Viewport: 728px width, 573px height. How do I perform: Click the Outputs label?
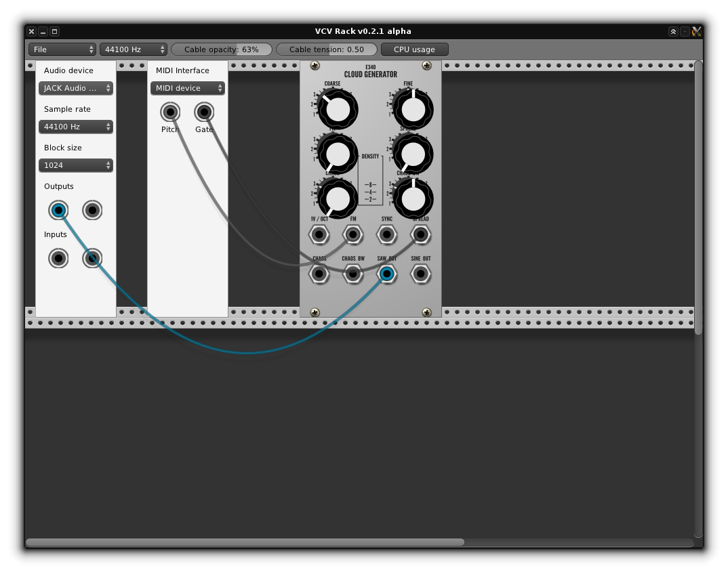tap(59, 186)
